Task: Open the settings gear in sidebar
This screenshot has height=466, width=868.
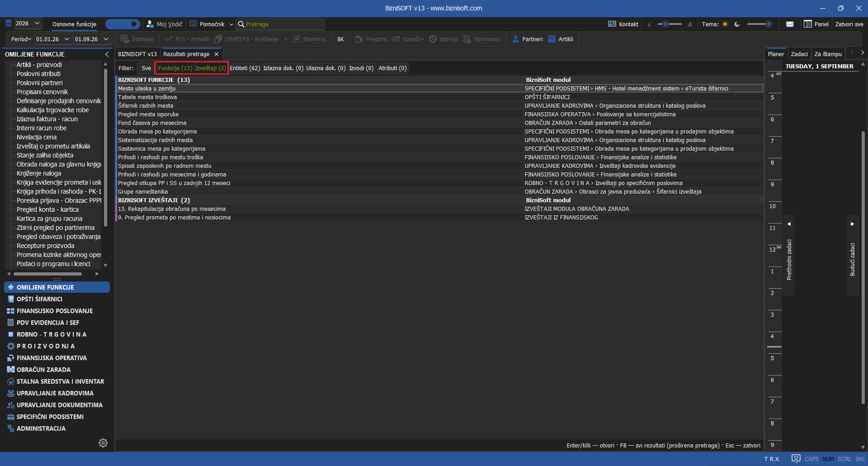Action: (103, 443)
